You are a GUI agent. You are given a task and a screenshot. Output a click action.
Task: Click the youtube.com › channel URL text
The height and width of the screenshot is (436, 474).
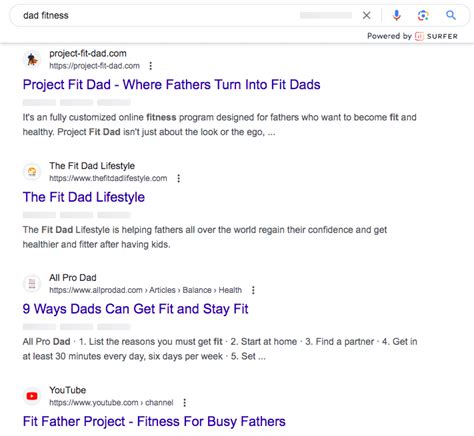[x=111, y=403]
